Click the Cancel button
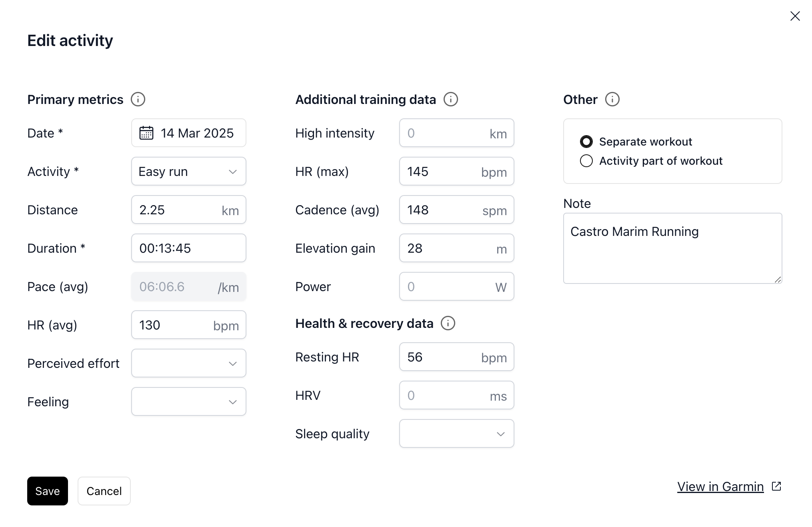Viewport: 812px width, 527px height. click(104, 491)
